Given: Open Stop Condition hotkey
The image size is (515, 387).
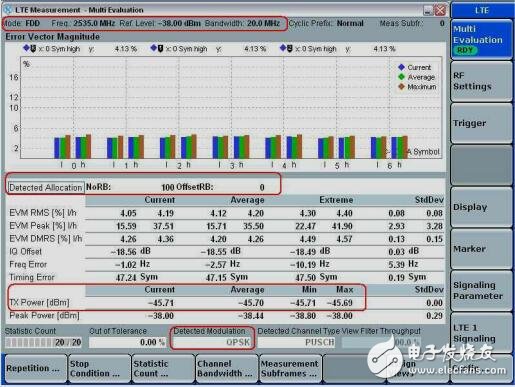Looking at the screenshot, I should [99, 369].
